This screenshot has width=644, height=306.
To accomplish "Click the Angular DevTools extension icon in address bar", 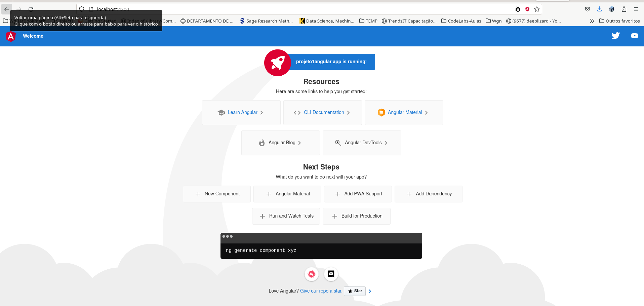I will (x=527, y=9).
